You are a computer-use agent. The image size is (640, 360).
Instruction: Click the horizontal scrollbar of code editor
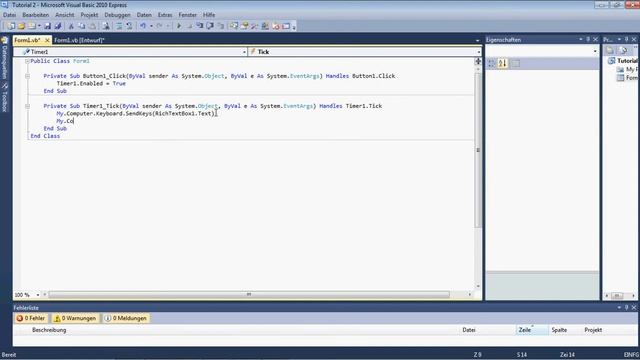click(x=249, y=294)
